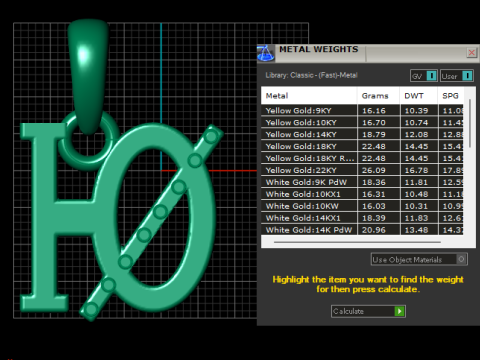This screenshot has height=360, width=480.
Task: Sort by the Metal column header
Action: [x=309, y=96]
